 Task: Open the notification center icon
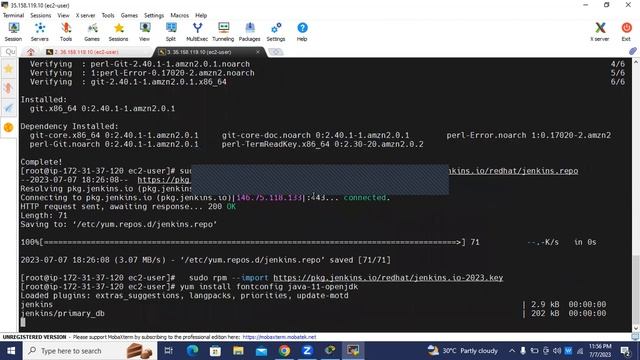coord(625,351)
